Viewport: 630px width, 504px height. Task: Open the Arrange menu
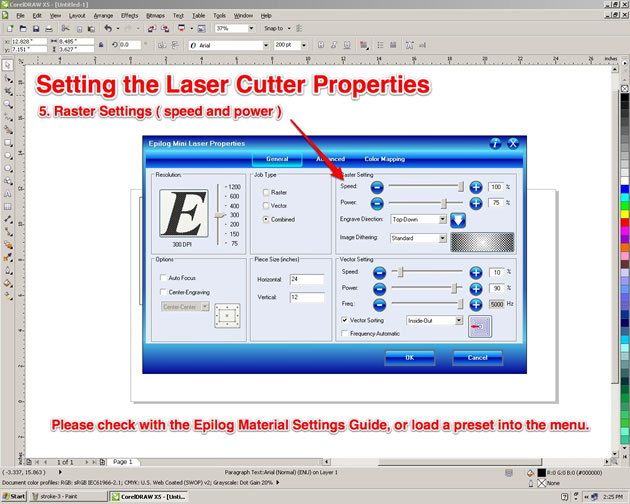103,16
